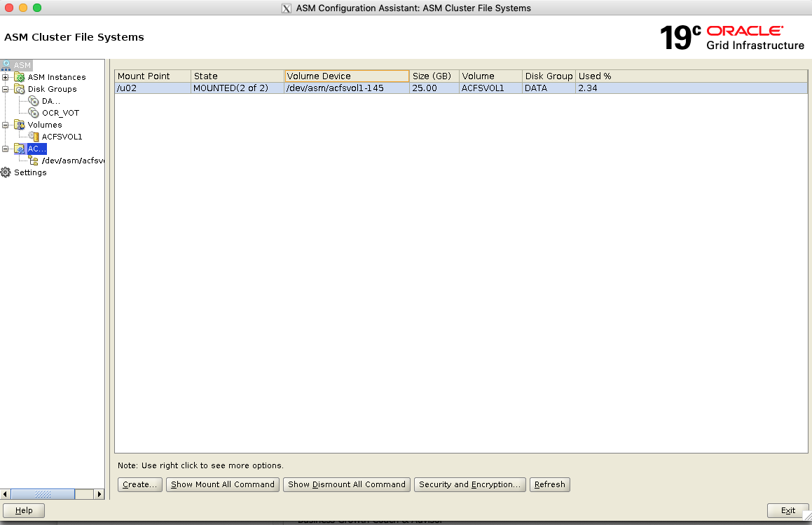The image size is (812, 525).
Task: Sort by the Mount Point column header
Action: click(x=153, y=76)
